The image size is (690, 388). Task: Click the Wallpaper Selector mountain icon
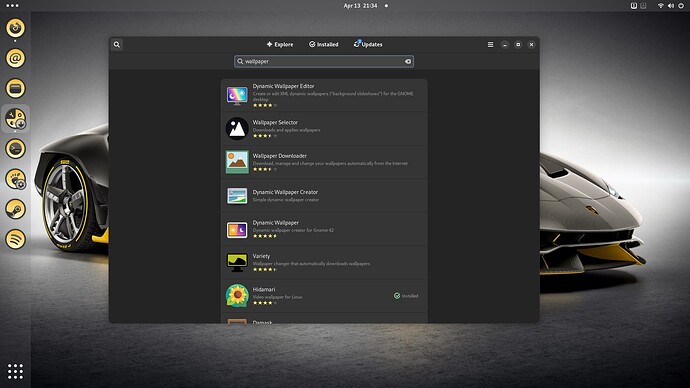(x=237, y=128)
